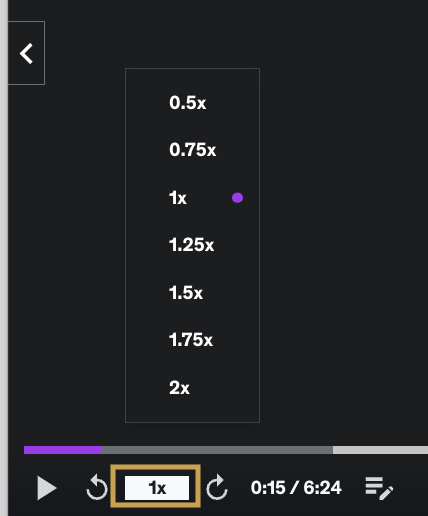428x516 pixels.
Task: Pick the 1.5x speed option
Action: (x=186, y=293)
